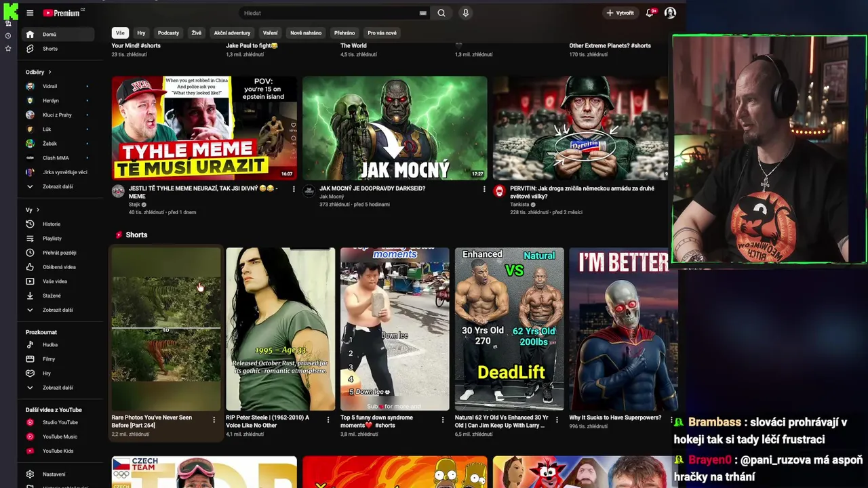The width and height of the screenshot is (868, 488).
Task: Expand Odběry section chevron
Action: click(x=50, y=72)
